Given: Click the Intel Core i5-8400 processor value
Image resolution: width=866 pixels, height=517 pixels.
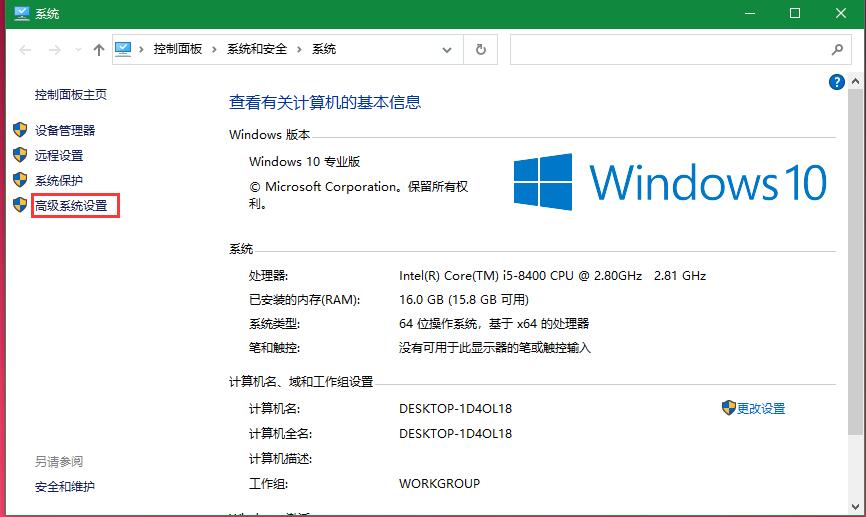Looking at the screenshot, I should click(x=552, y=276).
